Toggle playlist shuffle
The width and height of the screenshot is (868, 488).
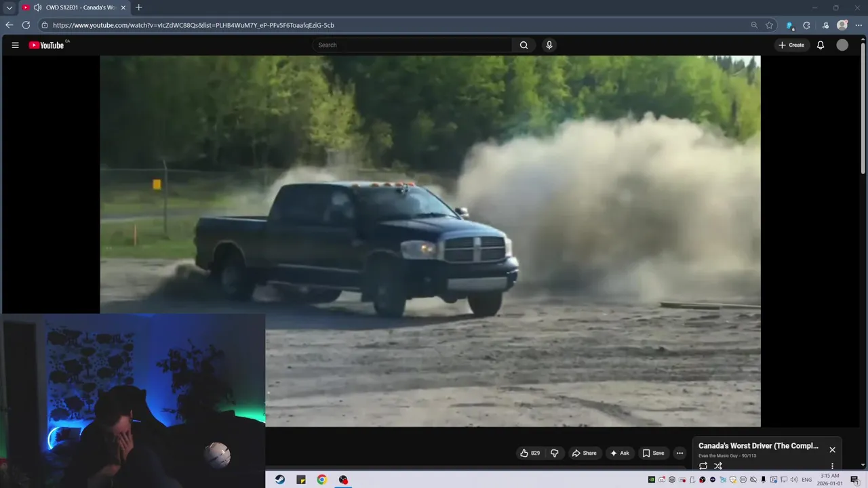(717, 466)
